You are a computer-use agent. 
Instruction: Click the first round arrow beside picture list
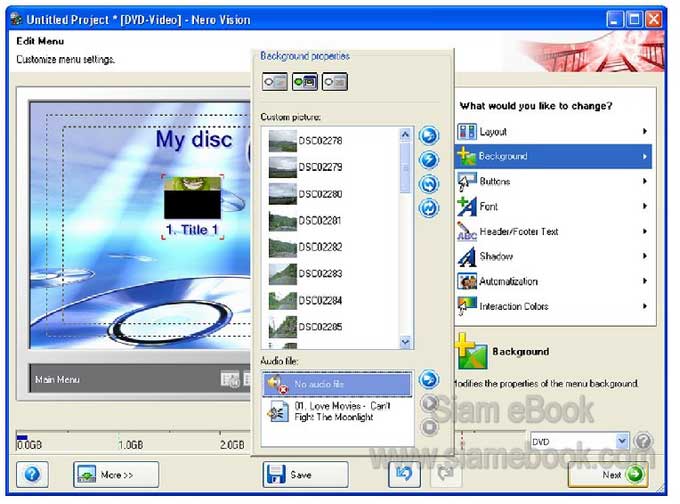pyautogui.click(x=429, y=135)
